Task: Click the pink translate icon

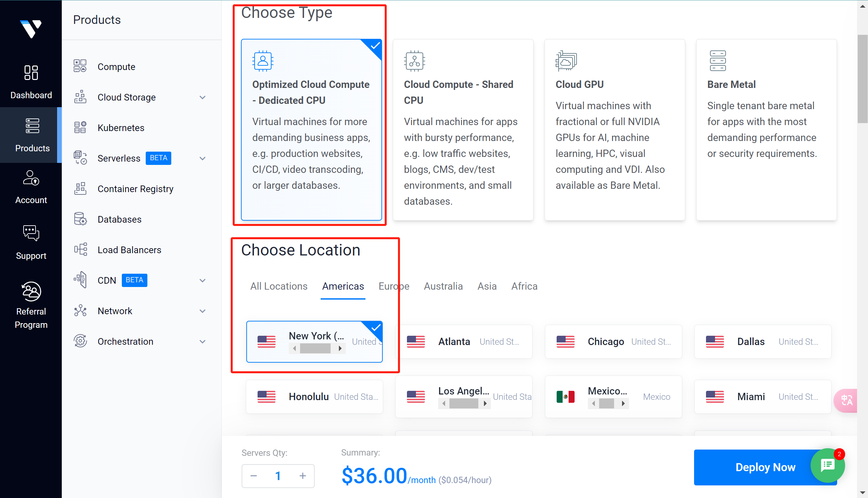Action: (846, 400)
